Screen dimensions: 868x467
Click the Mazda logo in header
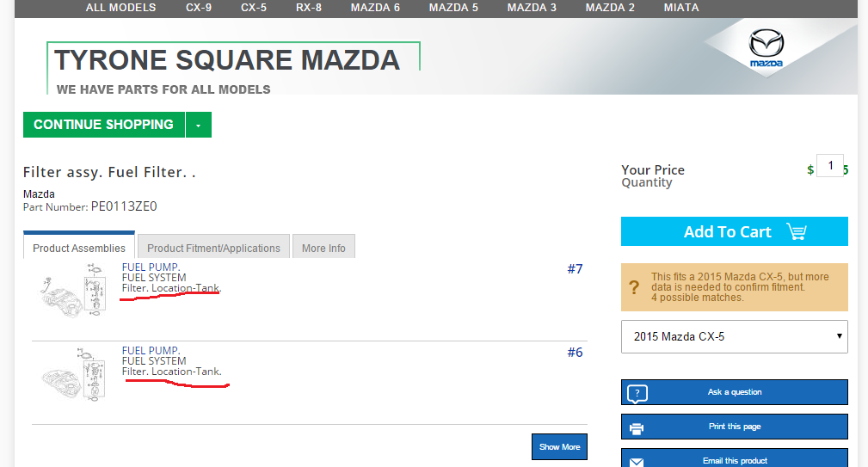click(766, 48)
